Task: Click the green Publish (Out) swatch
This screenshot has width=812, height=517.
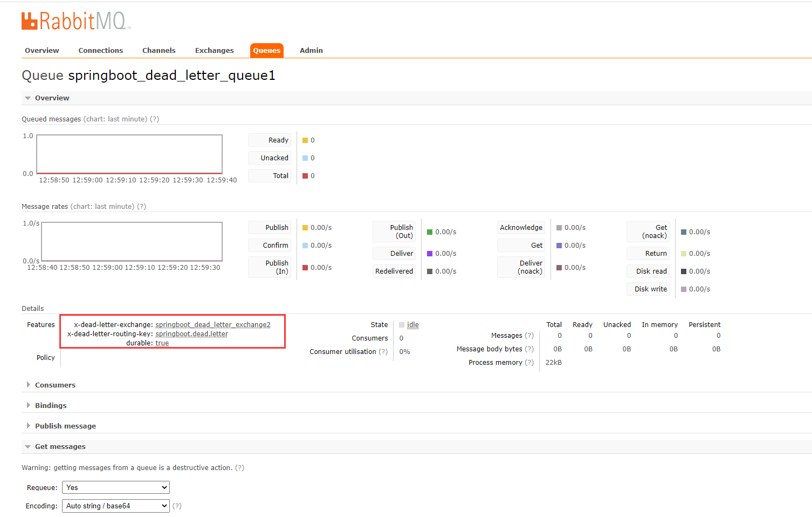Action: click(x=430, y=232)
